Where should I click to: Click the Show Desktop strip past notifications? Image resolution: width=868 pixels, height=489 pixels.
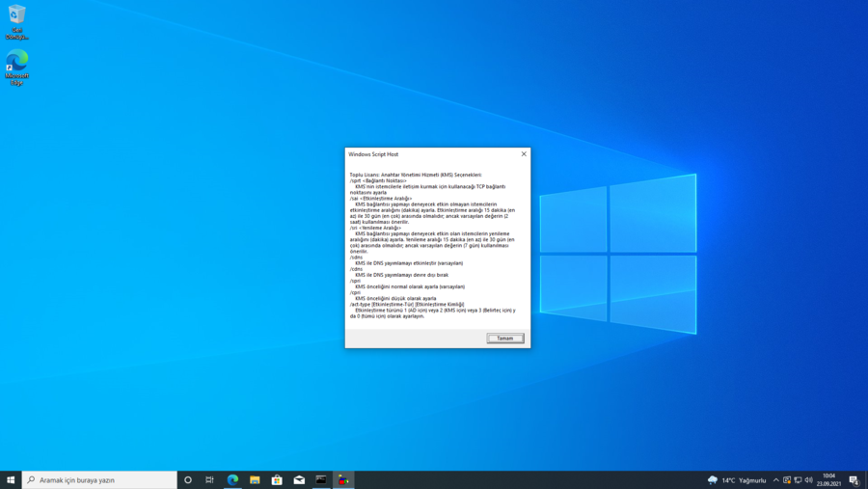[866, 479]
